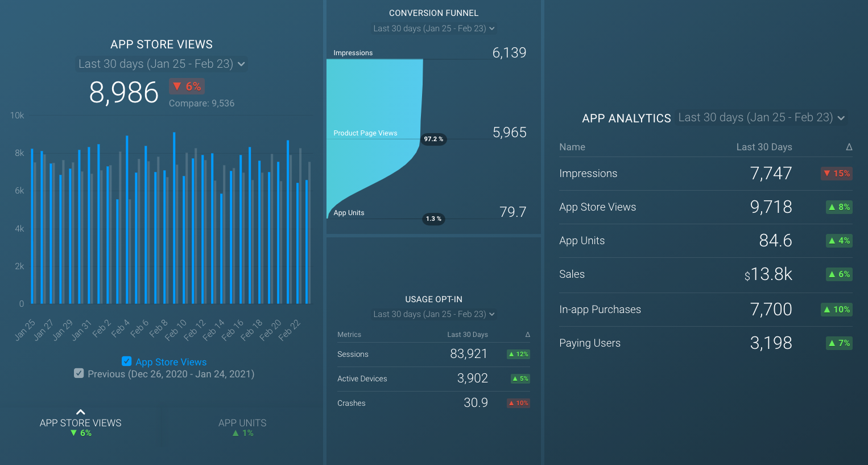The width and height of the screenshot is (868, 465).
Task: Click the Impressions 15% decrease indicator
Action: 836,174
